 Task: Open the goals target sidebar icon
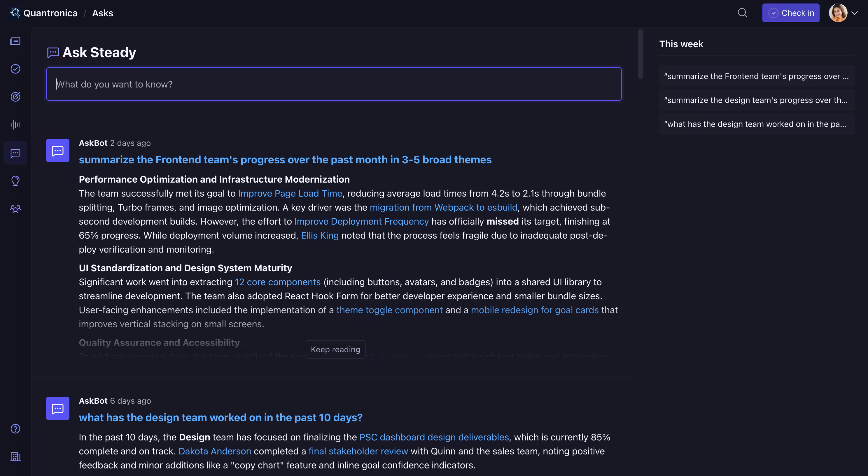(15, 97)
